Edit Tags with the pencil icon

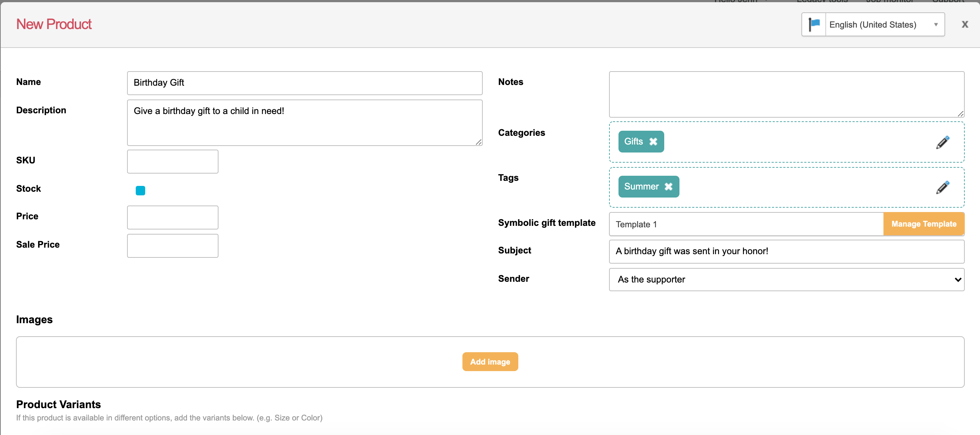tap(942, 187)
